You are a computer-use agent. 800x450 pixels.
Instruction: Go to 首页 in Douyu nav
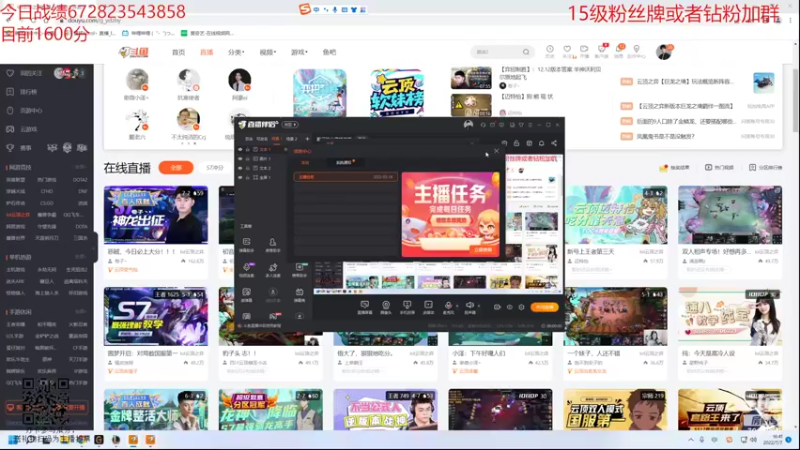179,52
